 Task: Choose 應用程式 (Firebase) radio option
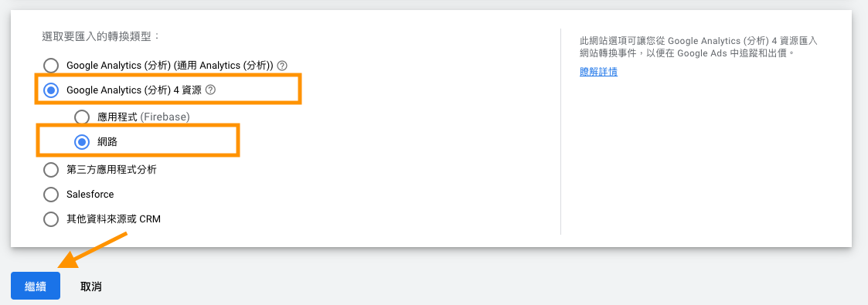(x=82, y=117)
